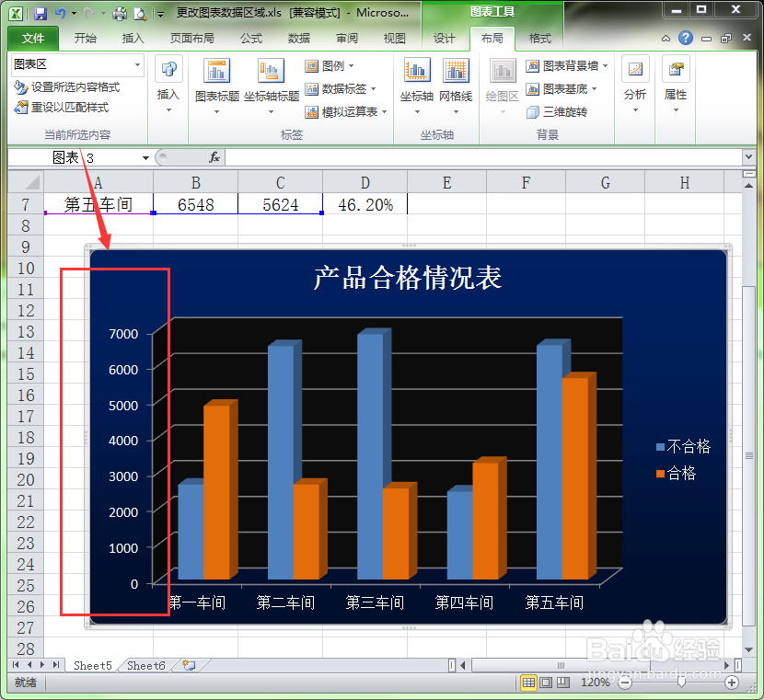This screenshot has height=700, width=764.
Task: Click the 图表基底 chart floor button
Action: pos(561,89)
